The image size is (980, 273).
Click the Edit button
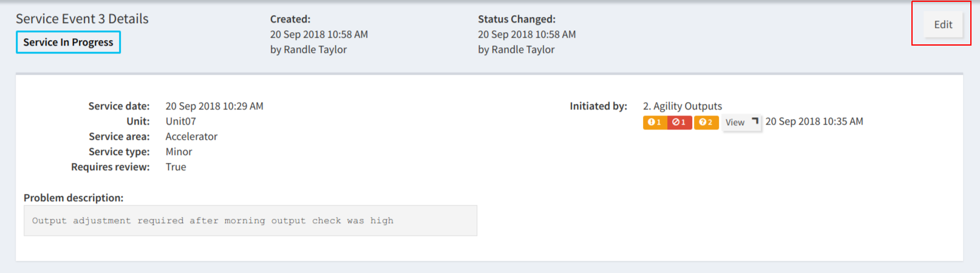943,25
